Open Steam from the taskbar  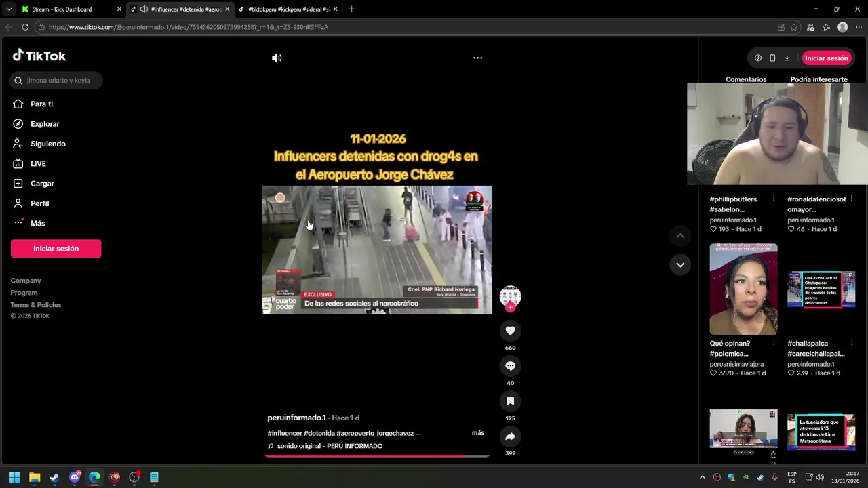[54, 477]
